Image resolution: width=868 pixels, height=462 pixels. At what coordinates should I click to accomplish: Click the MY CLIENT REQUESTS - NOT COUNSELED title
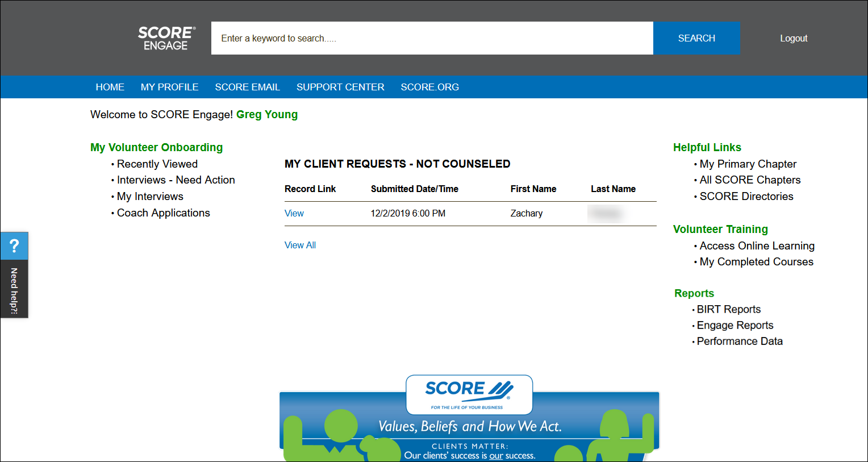[x=397, y=164]
